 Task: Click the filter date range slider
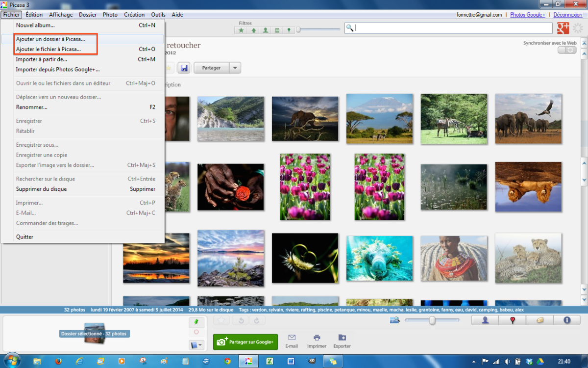coord(318,29)
